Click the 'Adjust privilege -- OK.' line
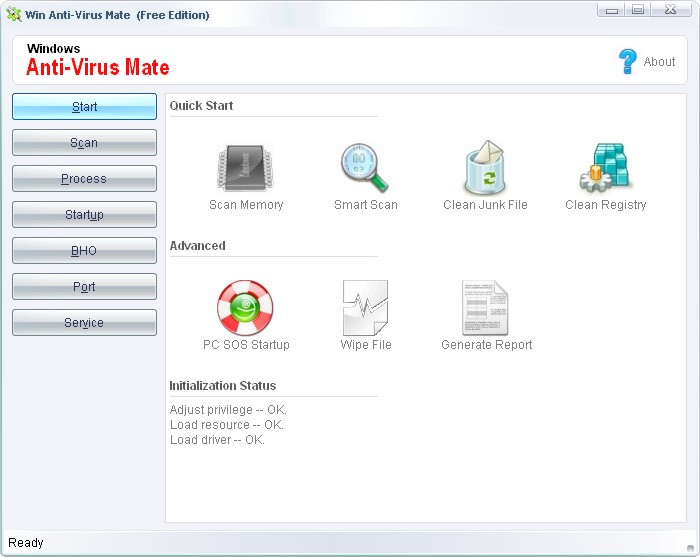This screenshot has height=557, width=700. [x=228, y=410]
